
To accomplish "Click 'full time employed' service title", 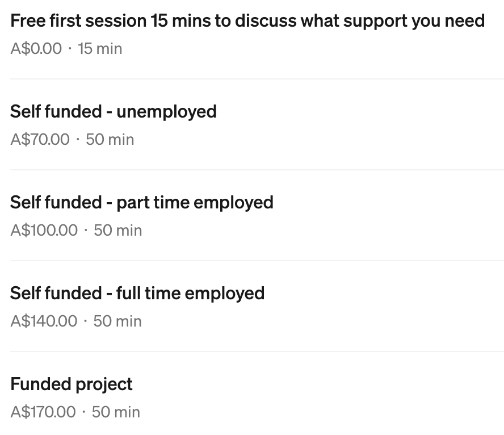I will click(190, 293).
